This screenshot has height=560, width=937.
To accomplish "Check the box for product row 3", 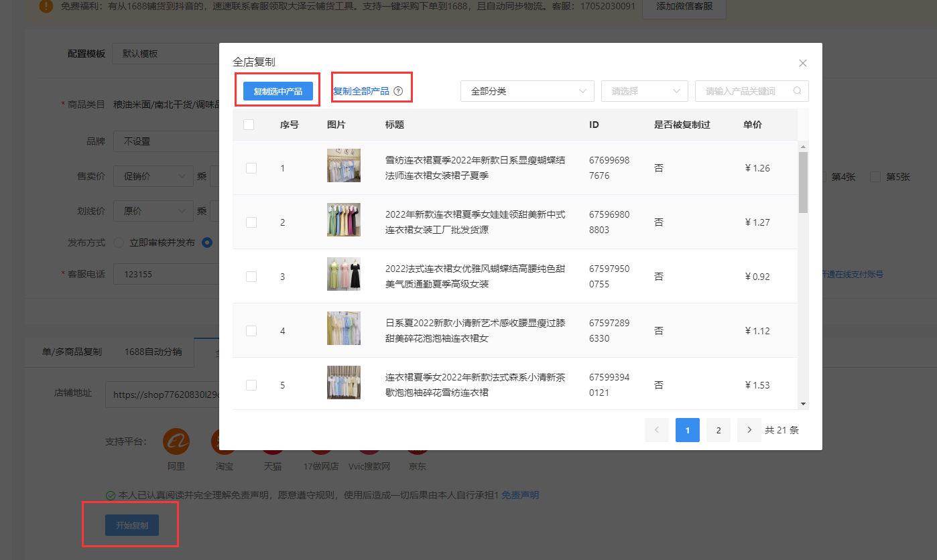I will pos(251,277).
